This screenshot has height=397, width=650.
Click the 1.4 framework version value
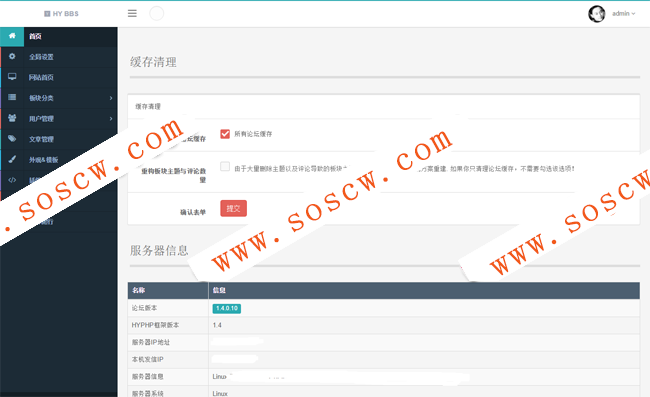point(217,325)
